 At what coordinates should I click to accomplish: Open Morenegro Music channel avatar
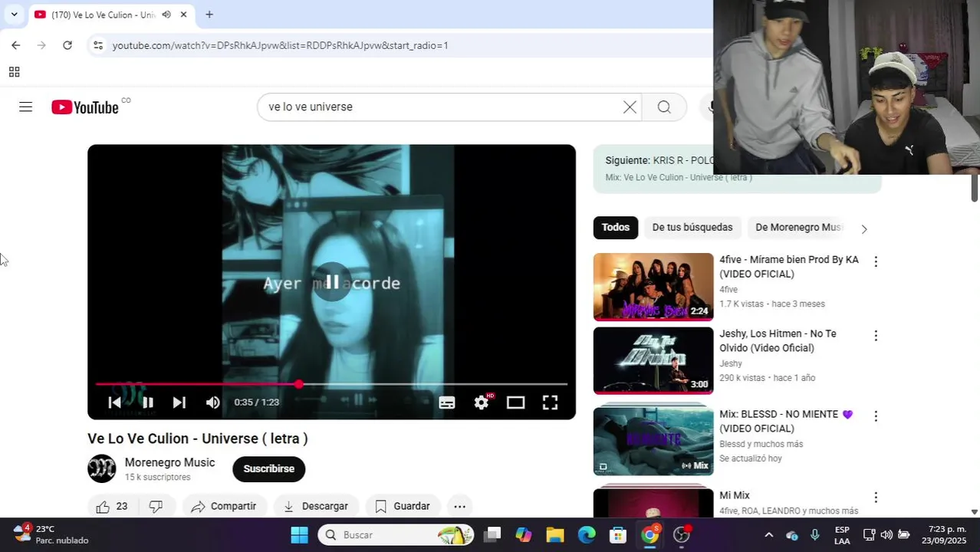click(102, 468)
